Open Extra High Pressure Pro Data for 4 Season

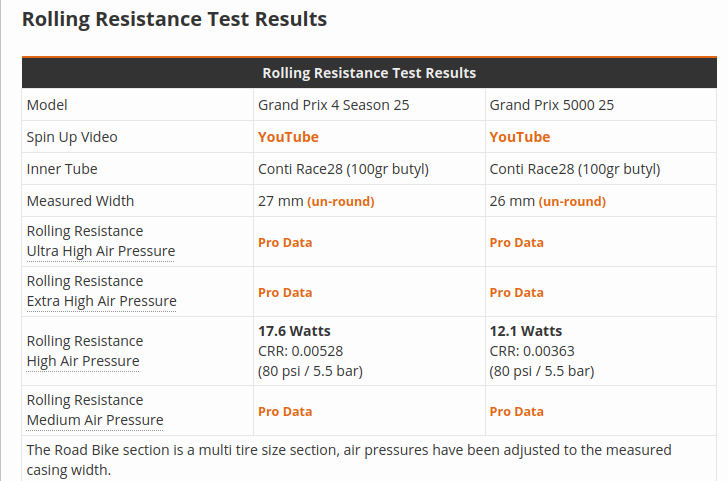(285, 293)
